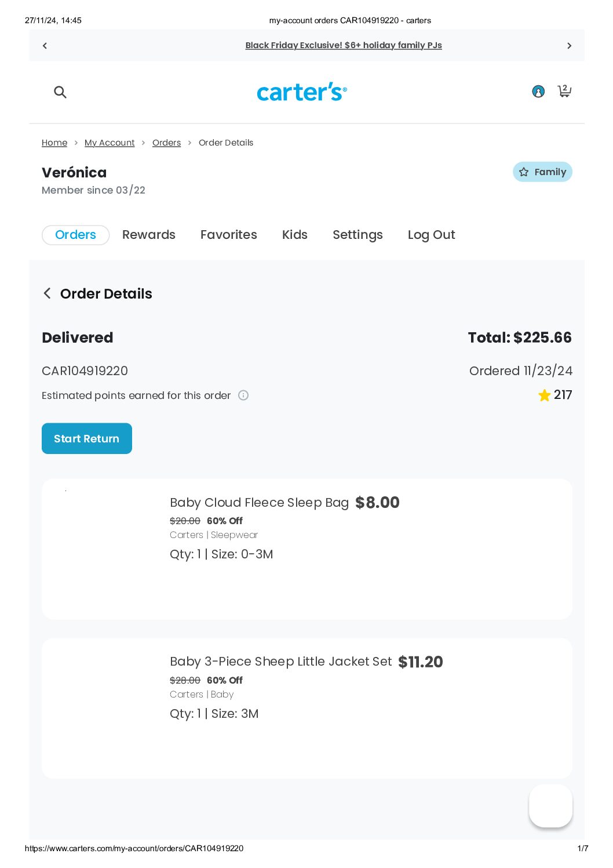
Task: Open Black Friday Exclusive promo link
Action: tap(344, 45)
